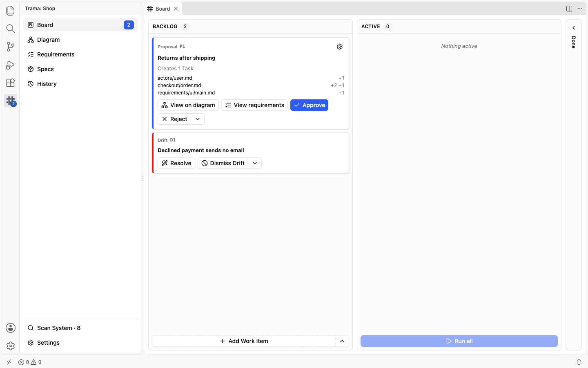Open the Explorer files icon
The image size is (588, 368).
11,10
